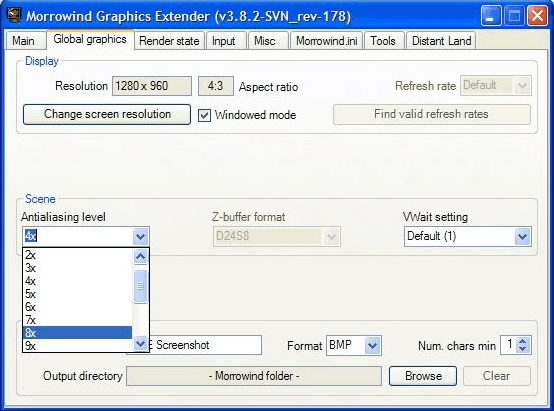Click the application icon in title bar

[x=14, y=15]
